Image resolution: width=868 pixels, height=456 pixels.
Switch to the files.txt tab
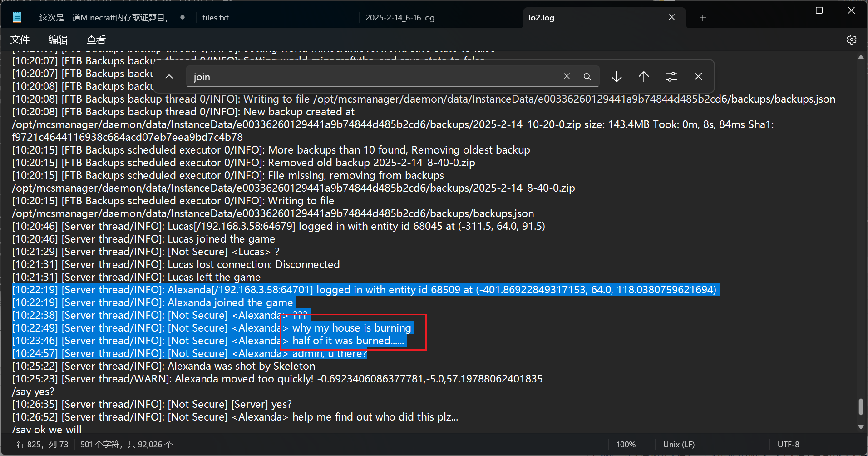[x=216, y=18]
